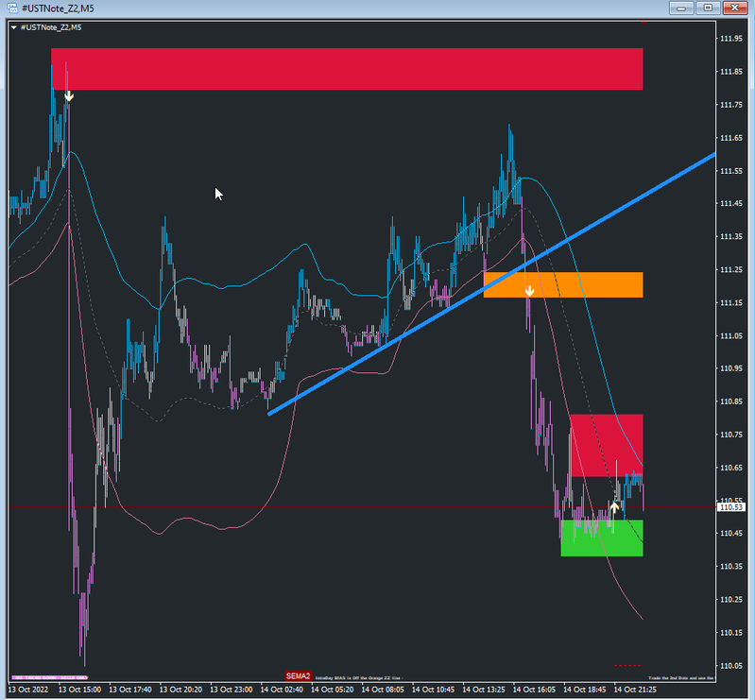The width and height of the screenshot is (755, 700).
Task: Select the large red resistance zone at top
Action: [x=347, y=69]
